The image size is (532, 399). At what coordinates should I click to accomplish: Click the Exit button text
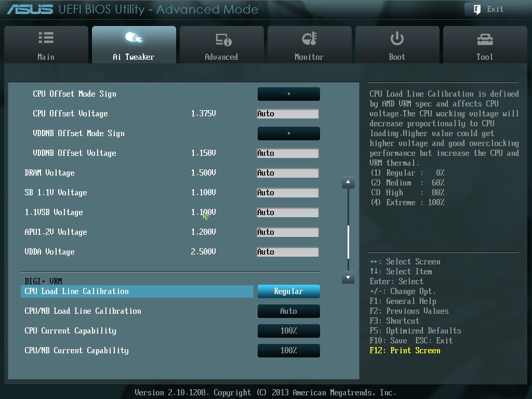(495, 9)
